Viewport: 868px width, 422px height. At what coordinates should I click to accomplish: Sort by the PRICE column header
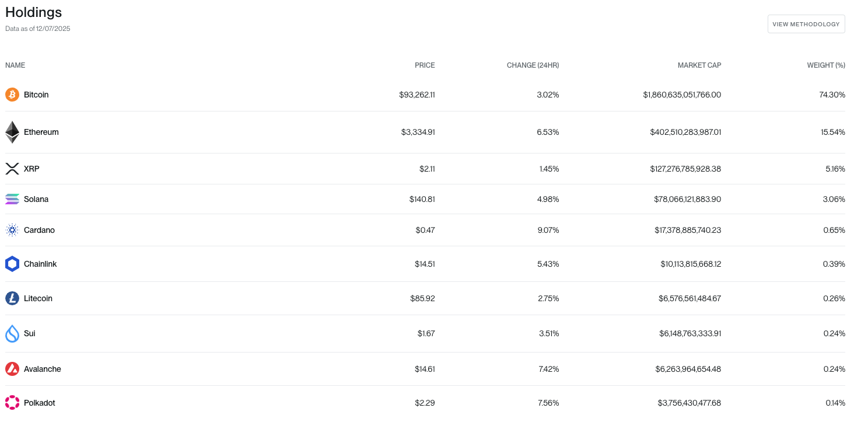point(425,65)
